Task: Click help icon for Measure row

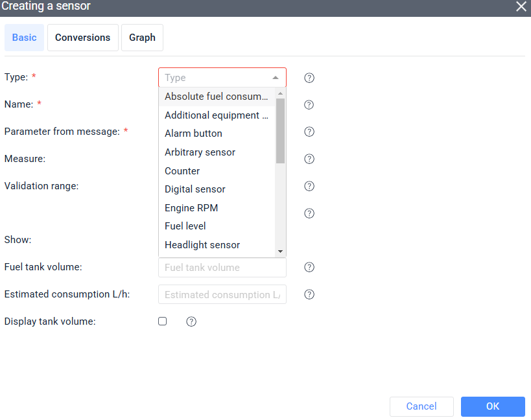Action: pyautogui.click(x=309, y=159)
